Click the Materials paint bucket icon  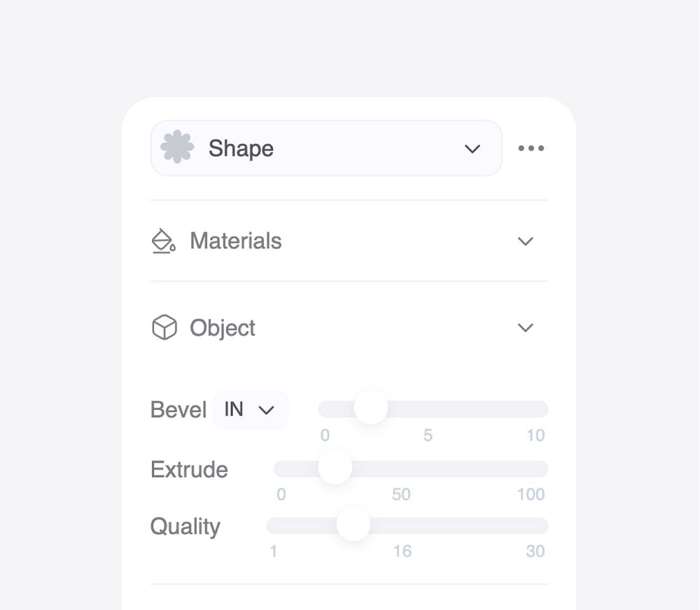click(164, 241)
